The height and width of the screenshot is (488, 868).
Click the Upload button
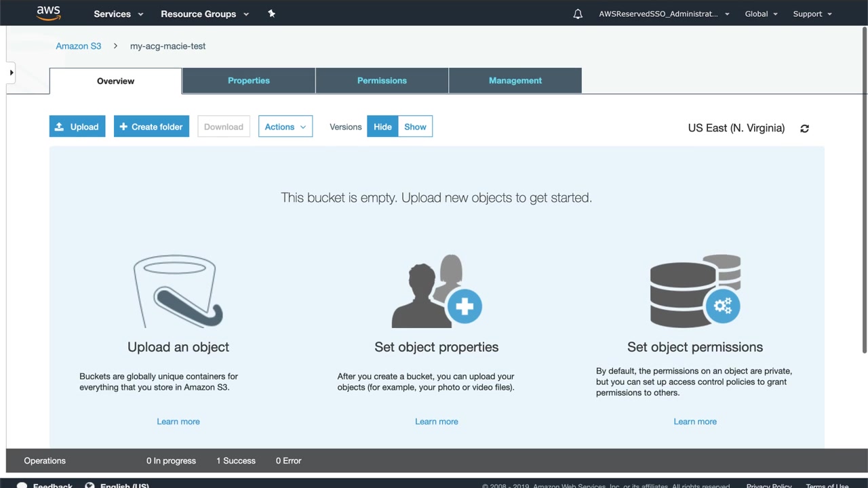pos(77,127)
